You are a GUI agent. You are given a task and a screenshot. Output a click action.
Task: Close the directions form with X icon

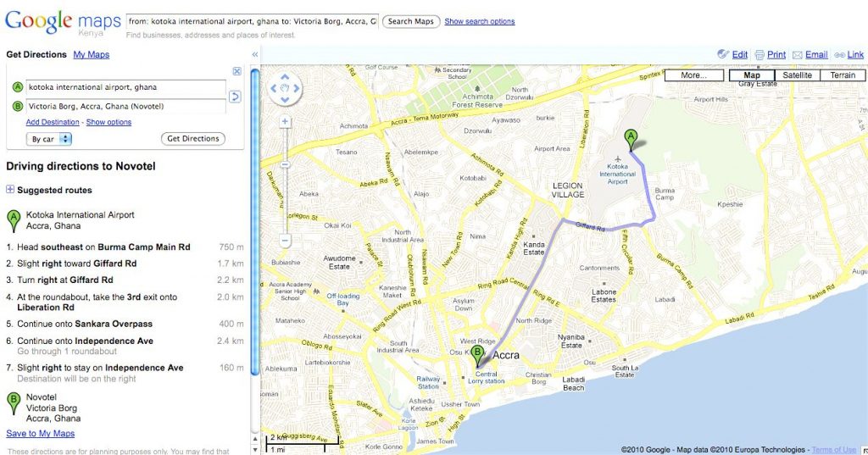click(x=236, y=71)
